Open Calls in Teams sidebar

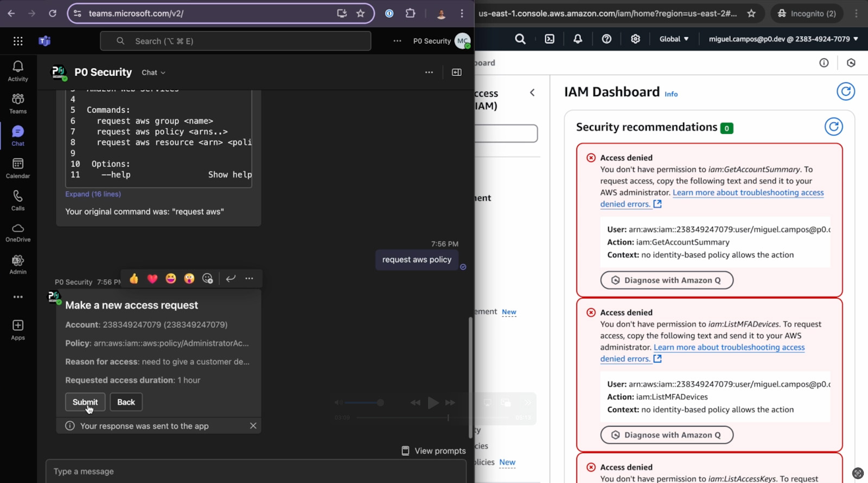tap(18, 200)
